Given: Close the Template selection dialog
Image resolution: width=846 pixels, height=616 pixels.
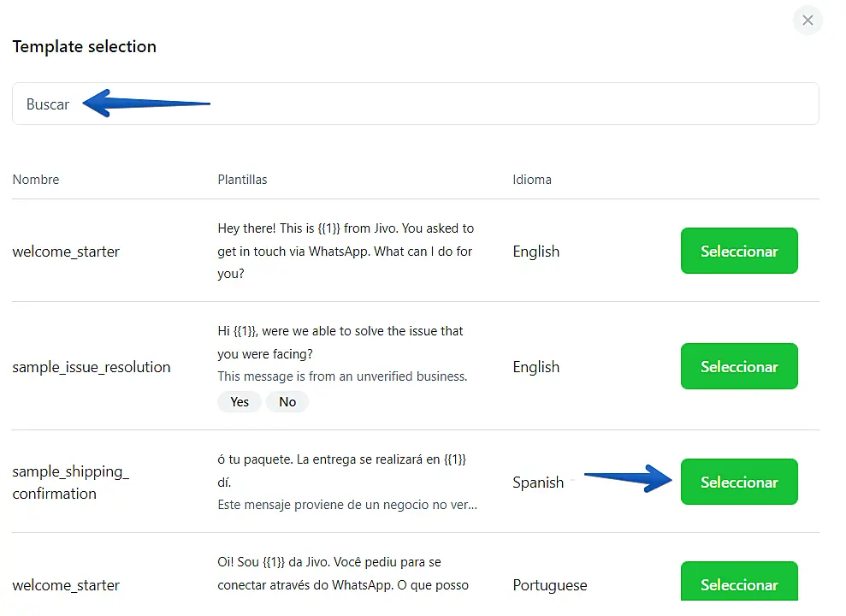Looking at the screenshot, I should pyautogui.click(x=808, y=21).
